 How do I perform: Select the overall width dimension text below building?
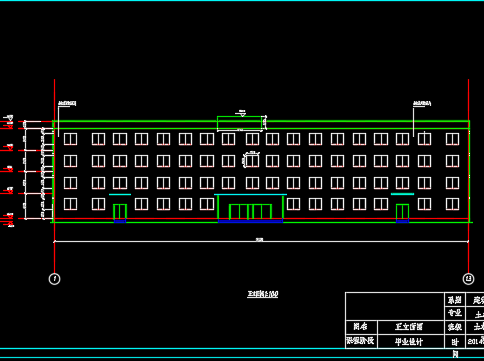pos(259,239)
